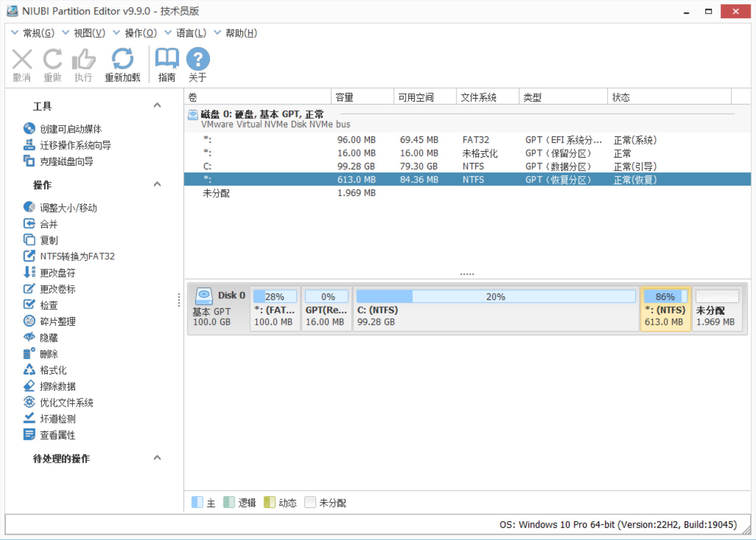Click the Undo (撤消) toolbar icon
Screen dimensions: 756x540
click(x=22, y=59)
